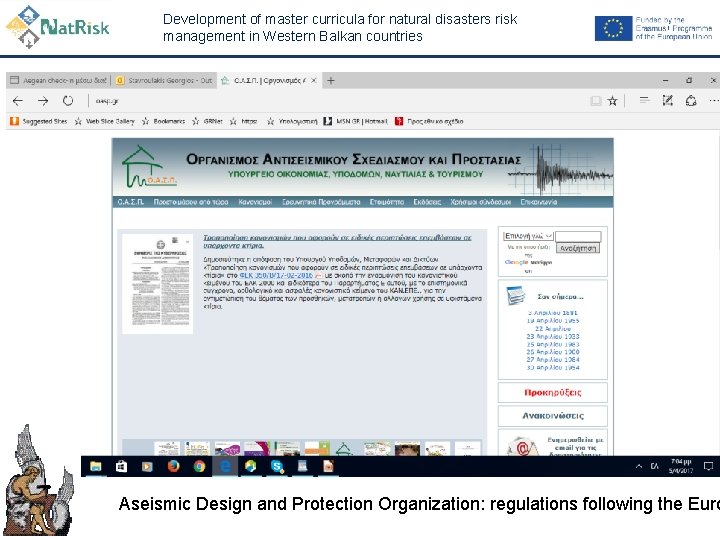Launch Google Chrome from the taskbar
Viewport: 720px width, 540px height.
[x=199, y=467]
